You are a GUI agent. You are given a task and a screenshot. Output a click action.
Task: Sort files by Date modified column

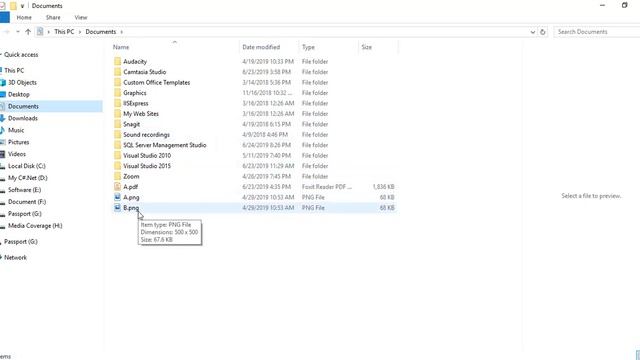pos(261,47)
